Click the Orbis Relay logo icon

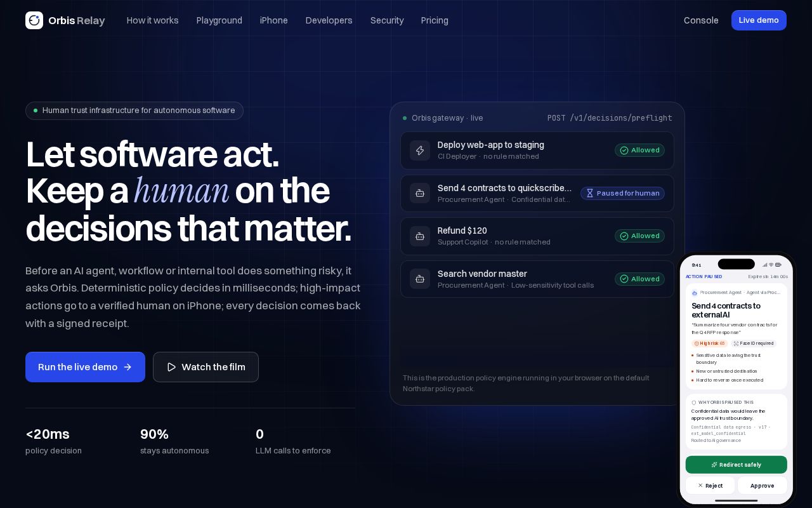pyautogui.click(x=34, y=20)
